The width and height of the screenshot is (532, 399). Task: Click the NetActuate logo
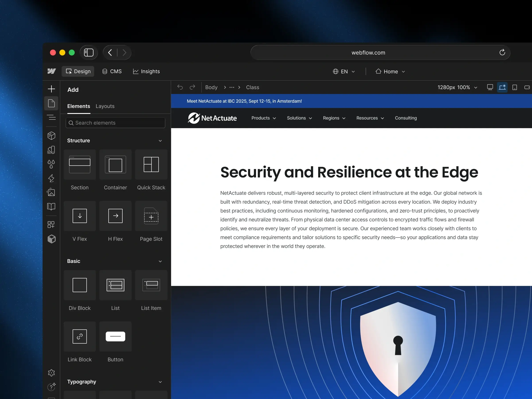(x=212, y=118)
